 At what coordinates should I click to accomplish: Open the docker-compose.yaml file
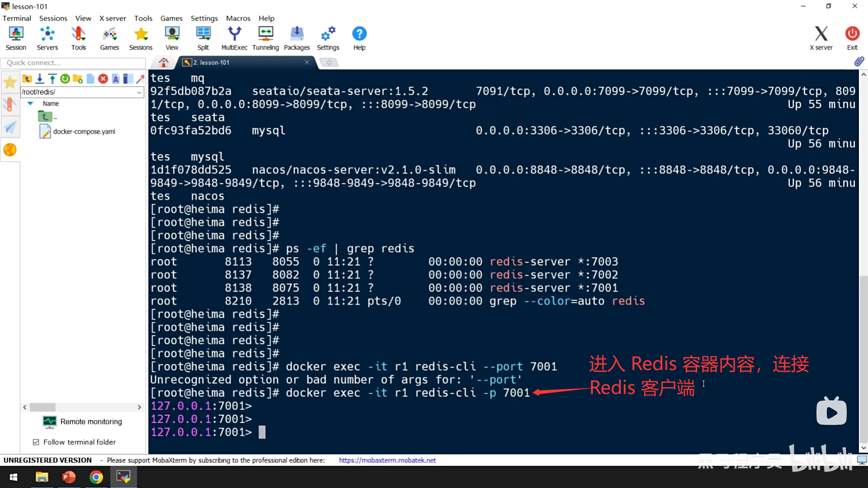[84, 131]
